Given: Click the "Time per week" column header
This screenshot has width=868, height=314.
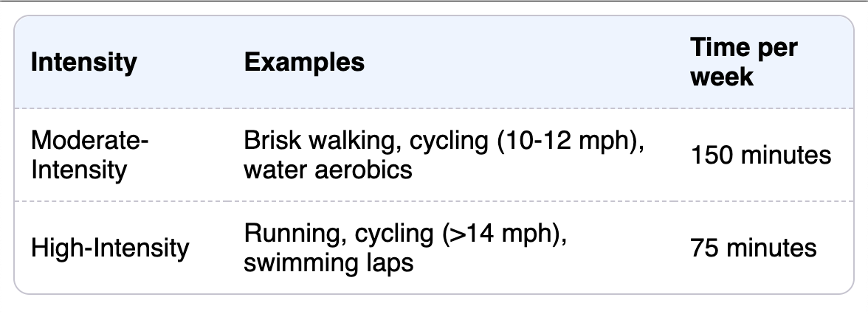Looking at the screenshot, I should [744, 63].
